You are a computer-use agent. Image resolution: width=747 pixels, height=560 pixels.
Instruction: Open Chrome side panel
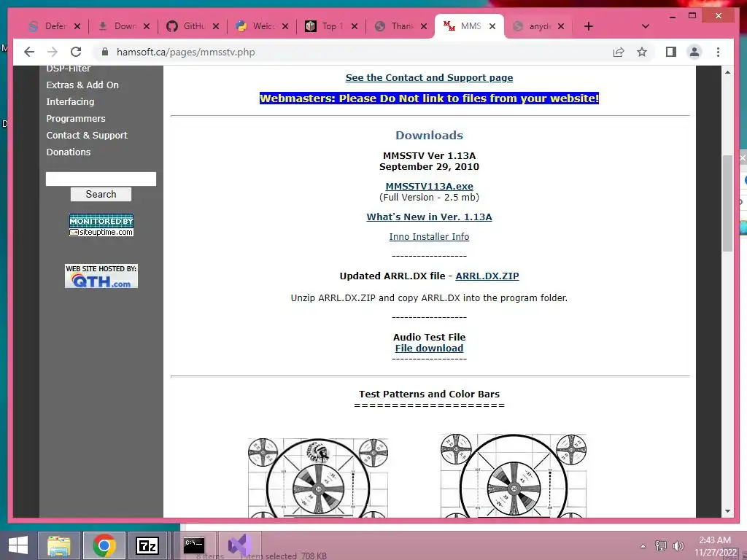(671, 52)
